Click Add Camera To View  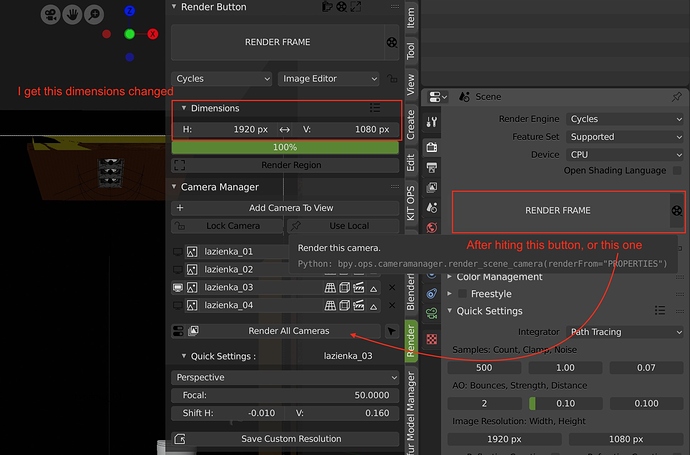click(x=285, y=208)
